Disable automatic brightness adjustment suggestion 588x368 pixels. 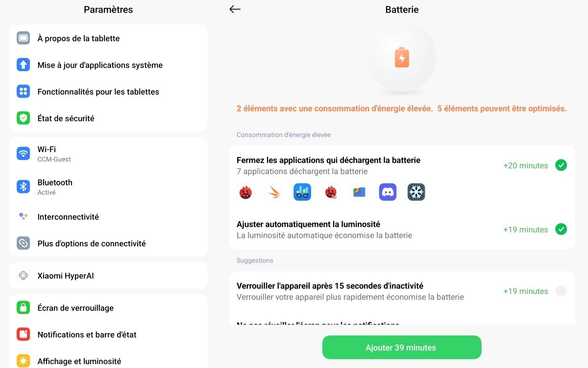(x=561, y=229)
